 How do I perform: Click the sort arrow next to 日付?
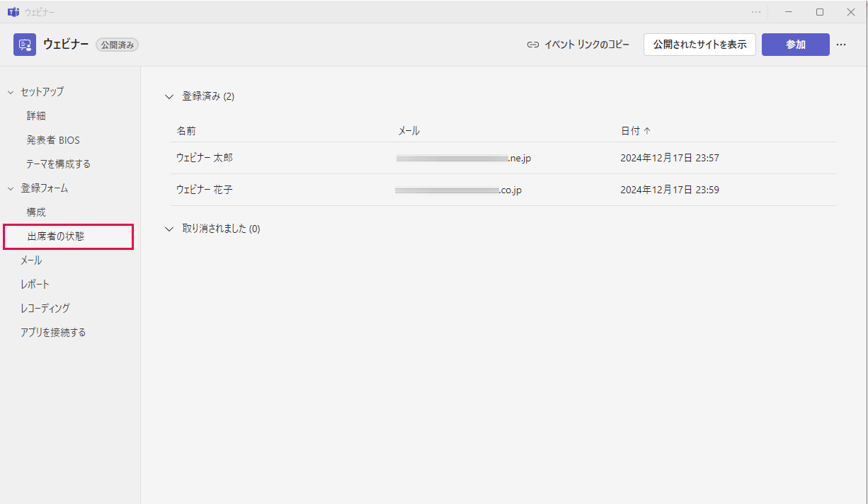647,131
